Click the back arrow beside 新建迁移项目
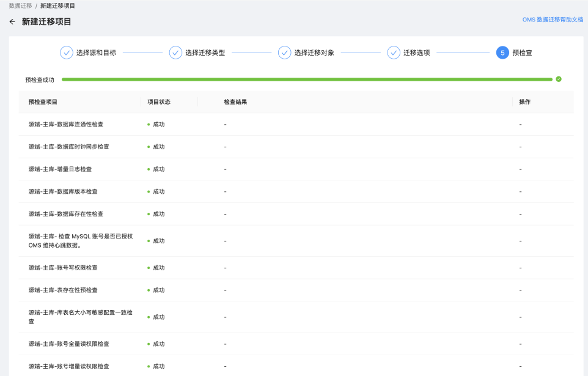Viewport: 588px width, 376px height. click(12, 22)
